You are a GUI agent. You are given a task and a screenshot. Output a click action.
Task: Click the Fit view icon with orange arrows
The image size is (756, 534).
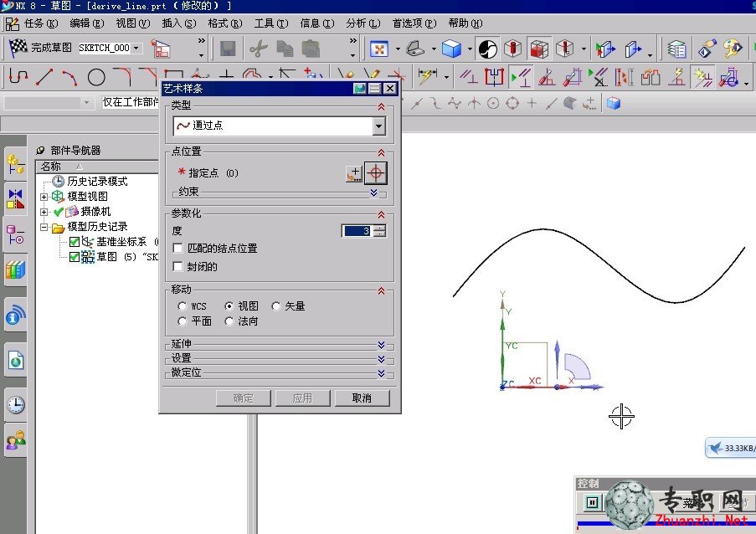pos(379,49)
